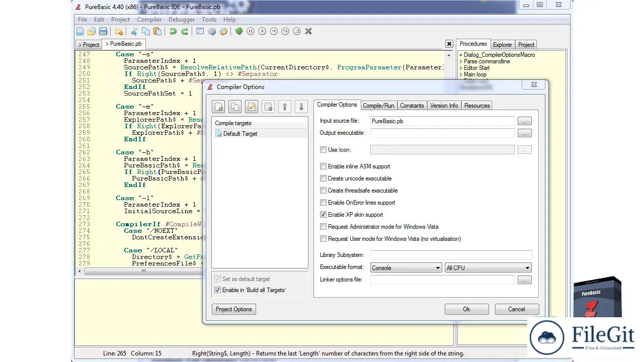Click the Copy target icon
Screen dimensions: 644x362
[235, 107]
